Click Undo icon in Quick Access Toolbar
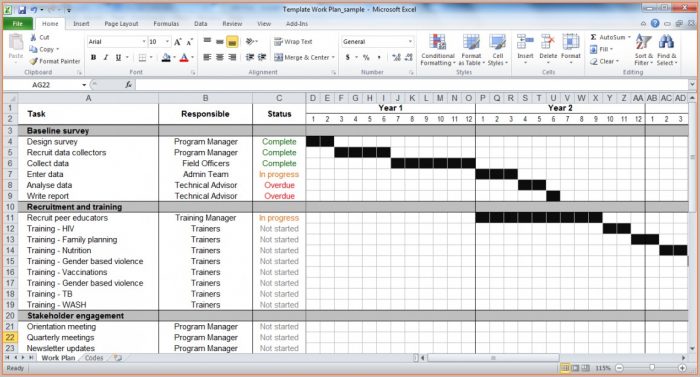Viewport: 700px width, 377px height. (34, 9)
